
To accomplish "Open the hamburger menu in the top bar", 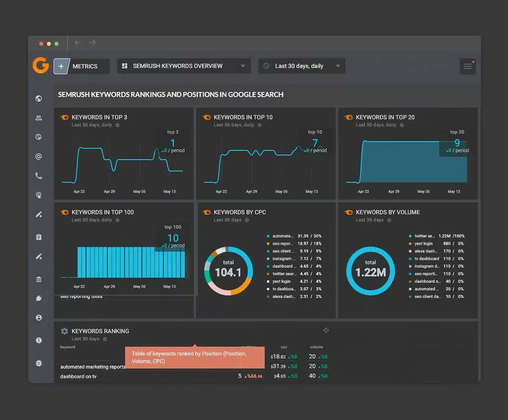I will point(468,66).
